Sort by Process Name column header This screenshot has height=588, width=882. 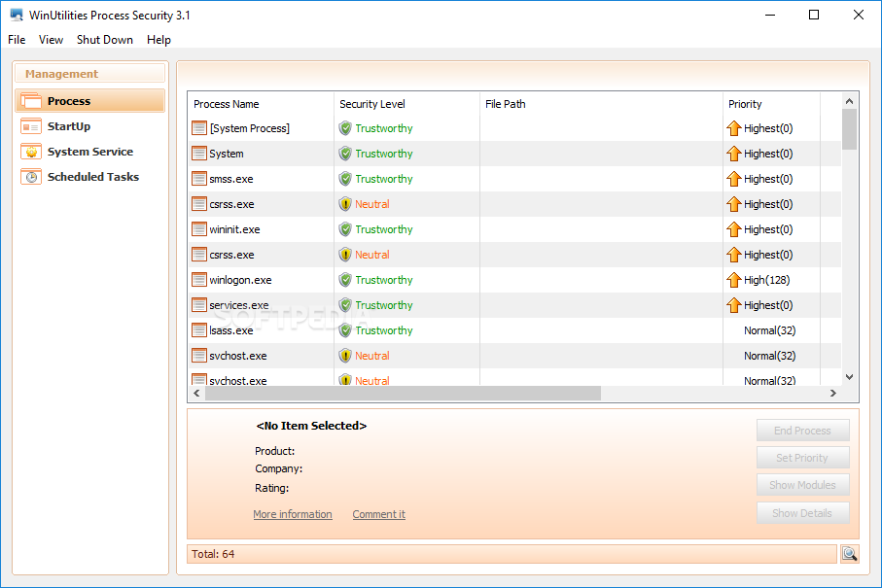click(x=261, y=104)
